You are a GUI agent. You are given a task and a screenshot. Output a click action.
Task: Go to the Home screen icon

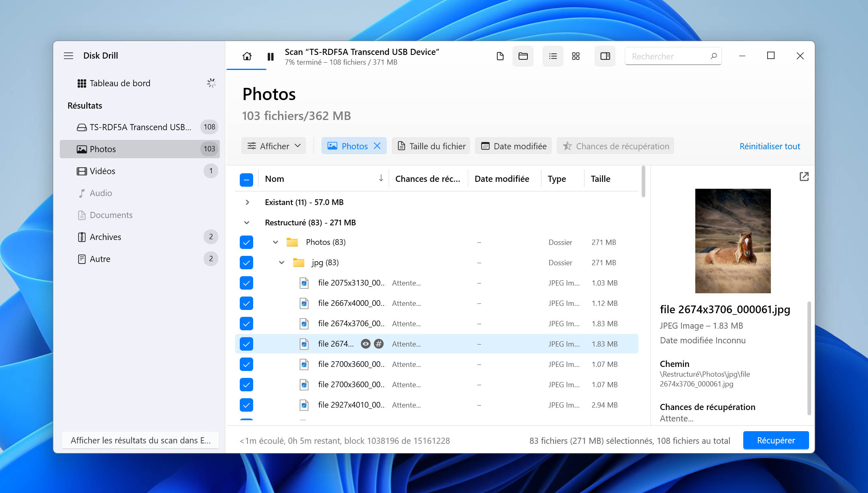(247, 56)
